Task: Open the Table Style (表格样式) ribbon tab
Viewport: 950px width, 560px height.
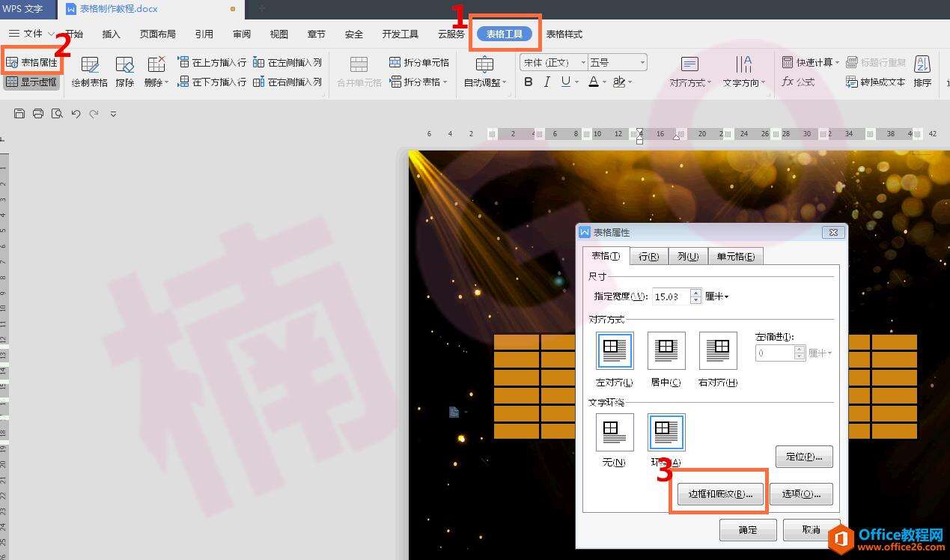Action: click(x=564, y=34)
